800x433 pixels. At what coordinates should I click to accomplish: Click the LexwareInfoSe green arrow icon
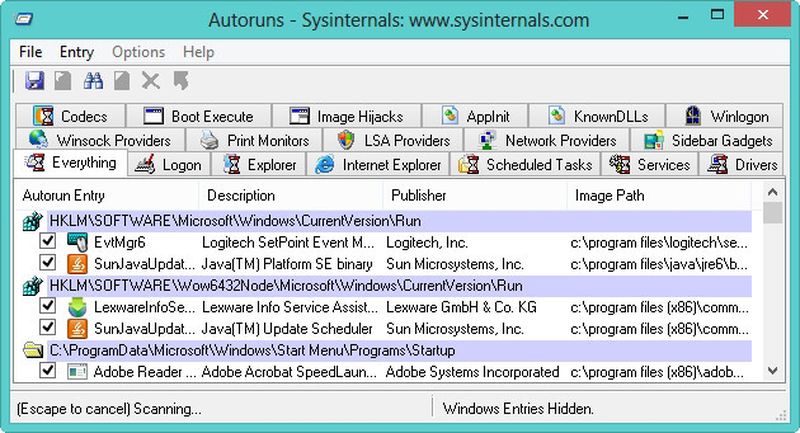point(78,308)
